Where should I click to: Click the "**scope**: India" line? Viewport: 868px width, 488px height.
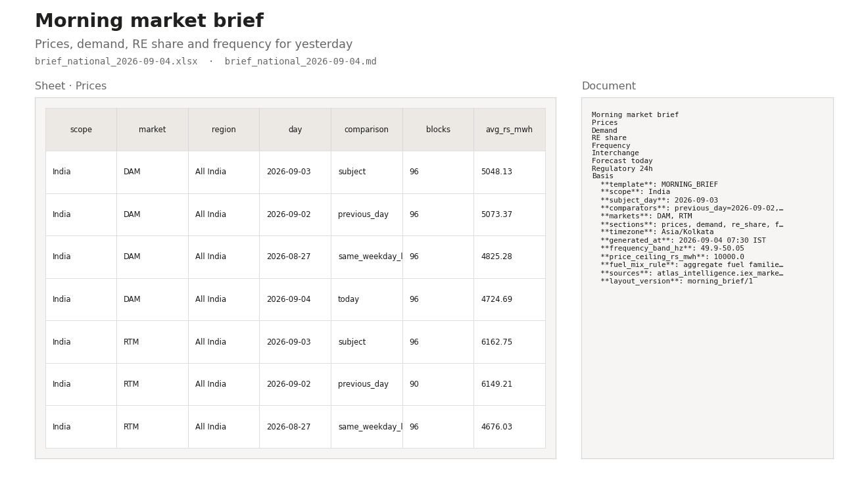(x=635, y=192)
